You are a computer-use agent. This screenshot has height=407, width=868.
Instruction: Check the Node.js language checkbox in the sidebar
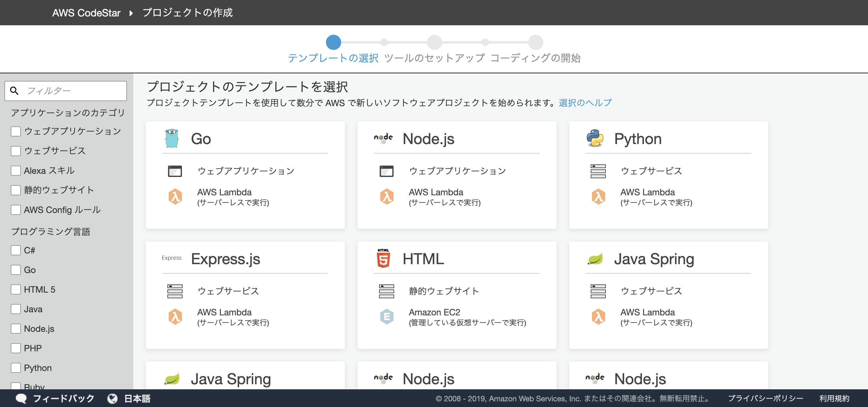[x=16, y=328]
